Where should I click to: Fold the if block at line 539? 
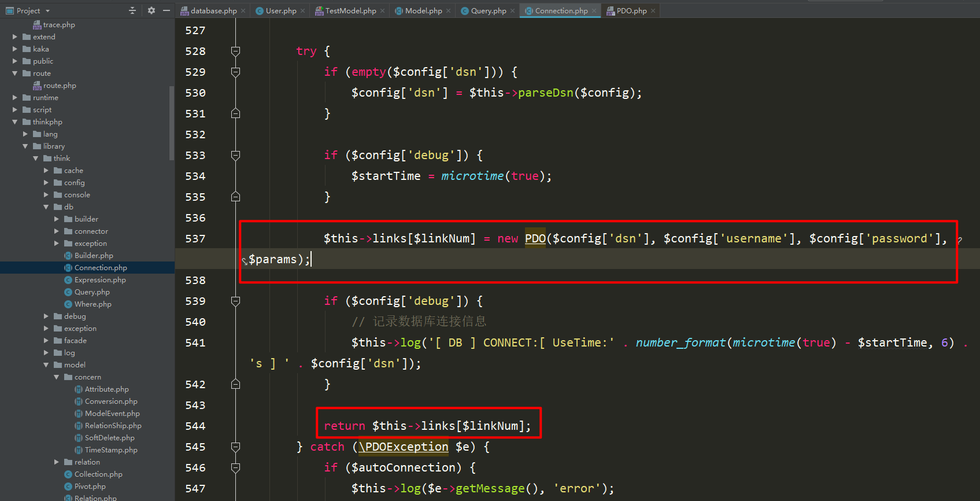(235, 301)
